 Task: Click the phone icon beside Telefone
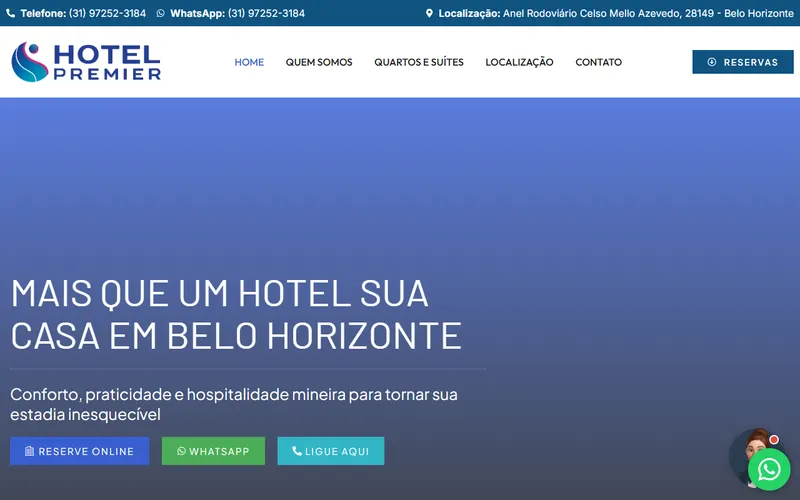pyautogui.click(x=10, y=13)
